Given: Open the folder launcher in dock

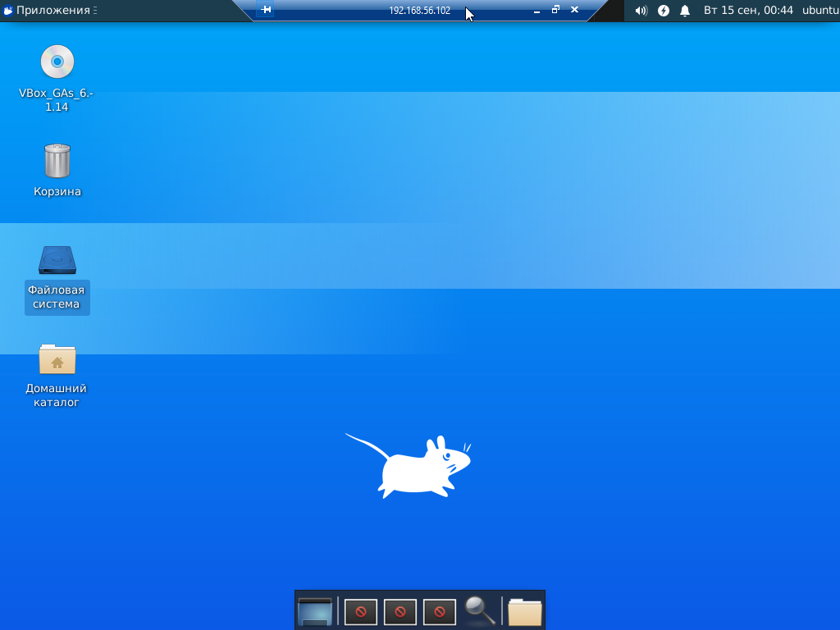Looking at the screenshot, I should [525, 611].
